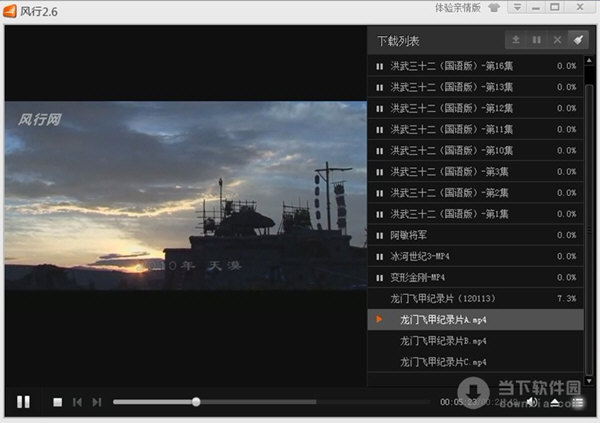This screenshot has height=423, width=600.
Task: Click the pause icon for 洪武三十二 第2集
Action: click(379, 193)
